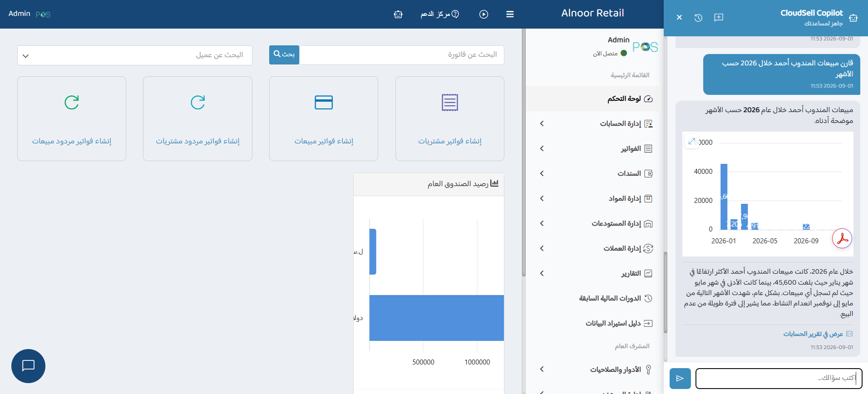Screen dimensions: 868x394
Task: Click the sidebar vertical scrollbar
Action: point(523,153)
